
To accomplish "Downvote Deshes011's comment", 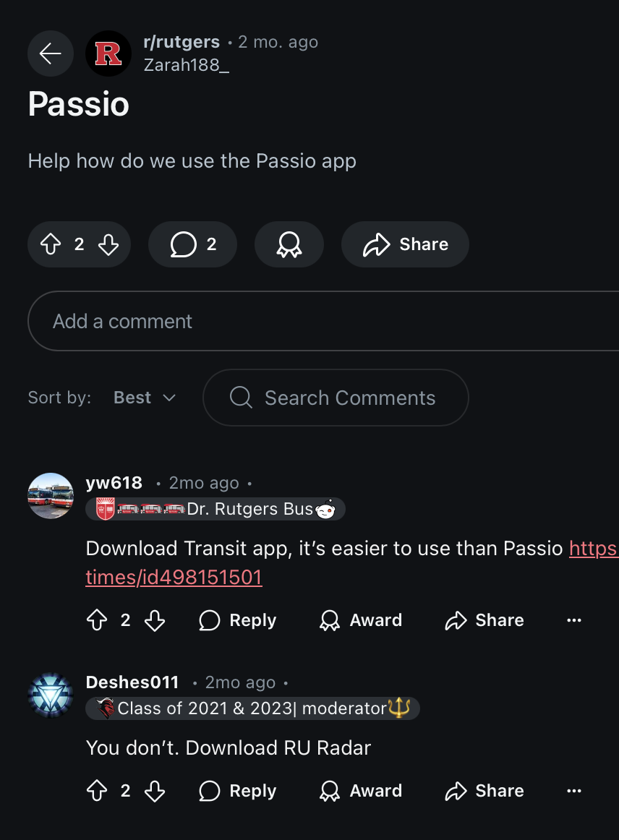I will tap(155, 791).
